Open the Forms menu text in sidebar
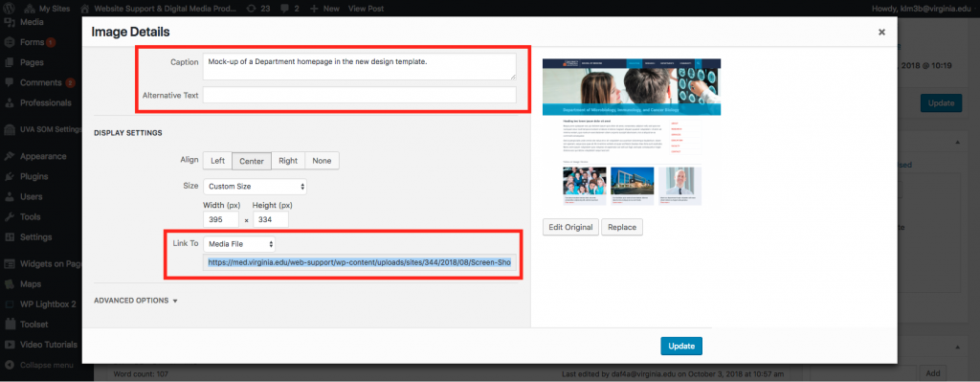 32,42
